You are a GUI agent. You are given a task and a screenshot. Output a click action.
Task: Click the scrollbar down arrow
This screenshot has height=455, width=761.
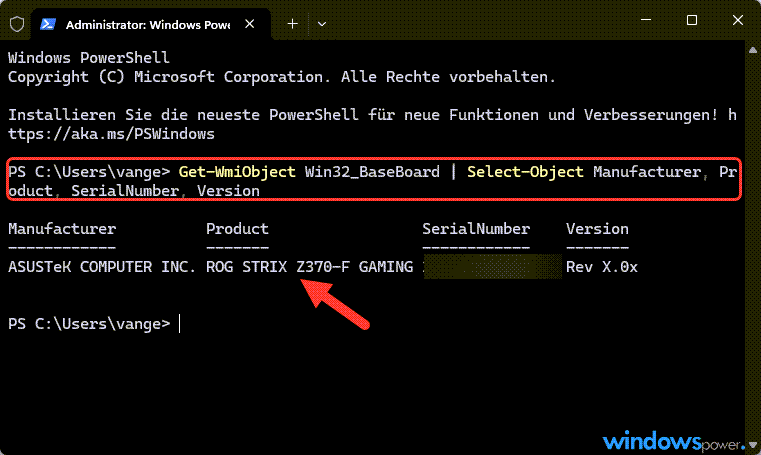tap(753, 445)
